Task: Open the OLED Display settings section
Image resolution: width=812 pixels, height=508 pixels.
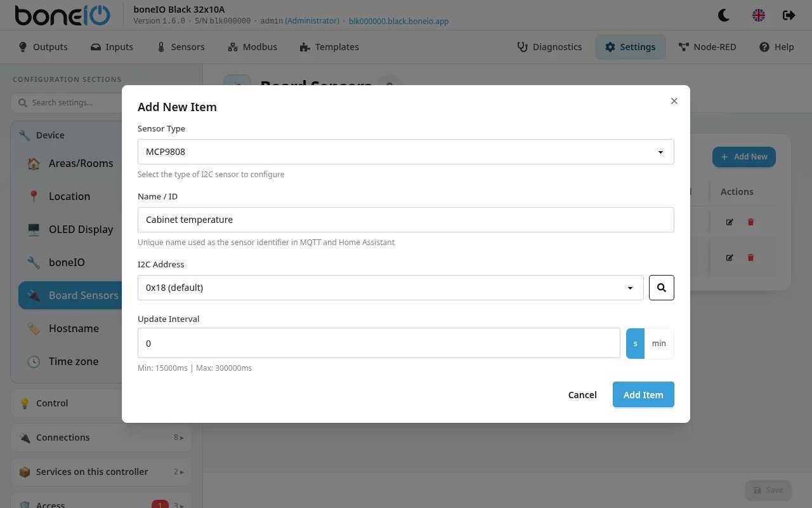Action: [x=70, y=229]
